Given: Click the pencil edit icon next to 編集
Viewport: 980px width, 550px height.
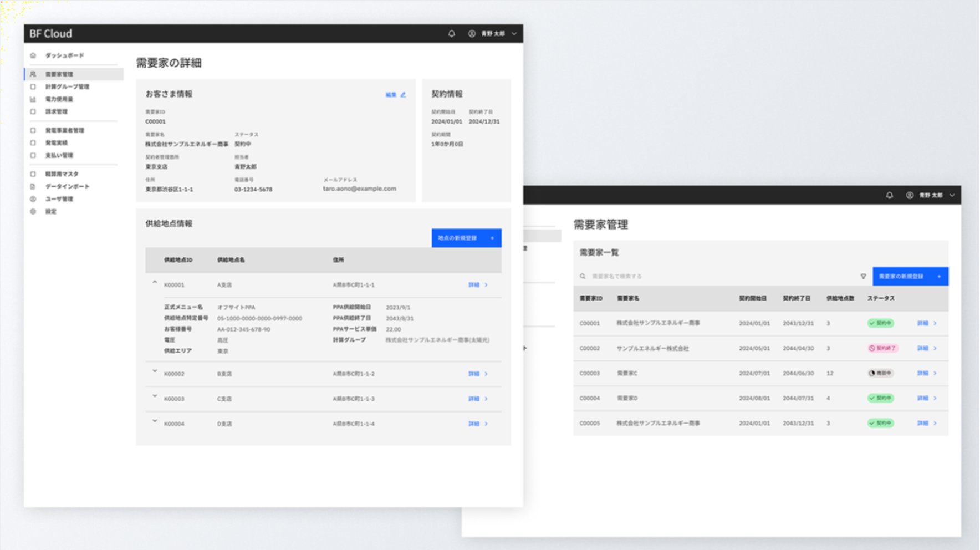Looking at the screenshot, I should point(403,95).
